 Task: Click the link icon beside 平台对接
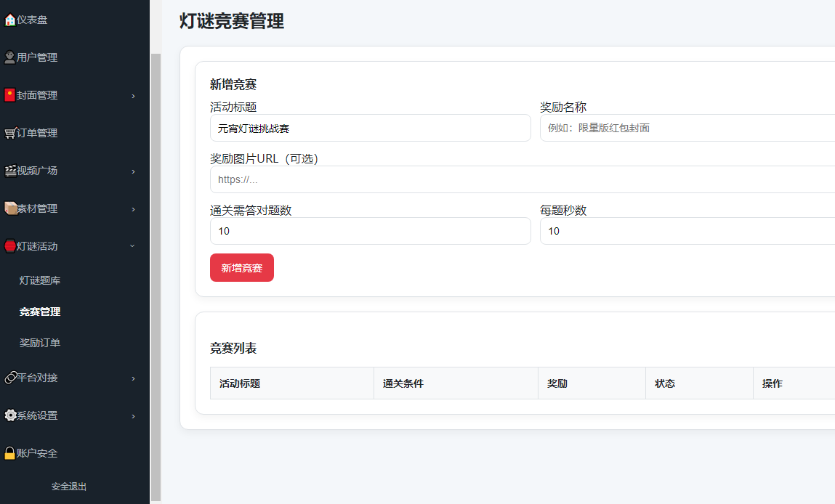[10, 378]
